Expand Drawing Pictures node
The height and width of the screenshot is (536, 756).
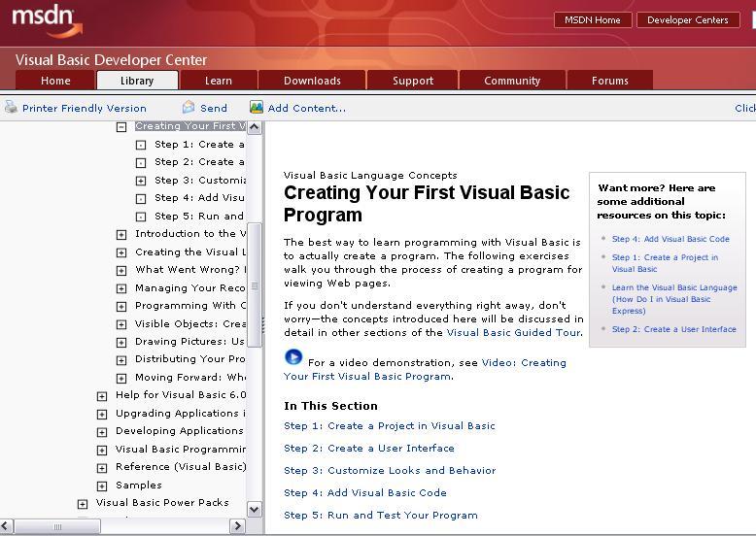pos(121,343)
